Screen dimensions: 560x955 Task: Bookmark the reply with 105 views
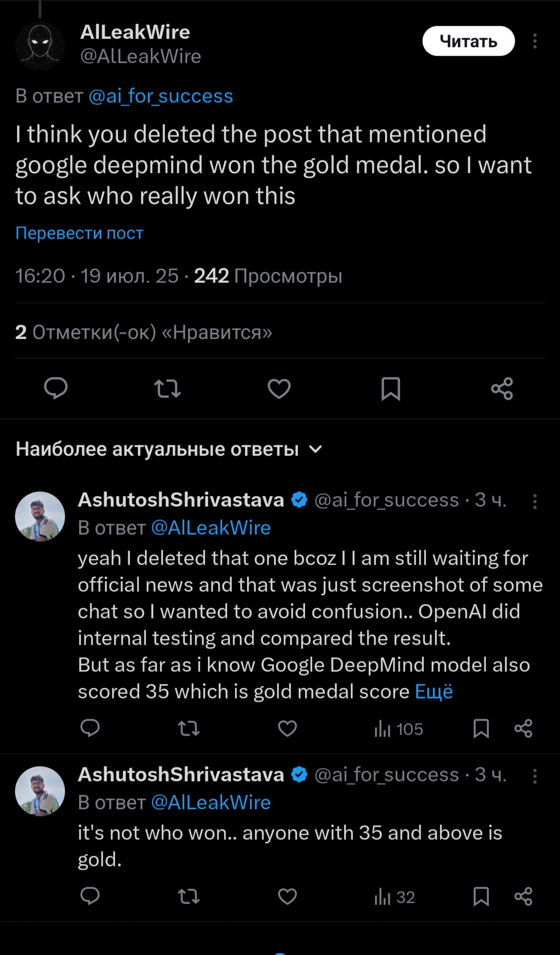point(481,728)
